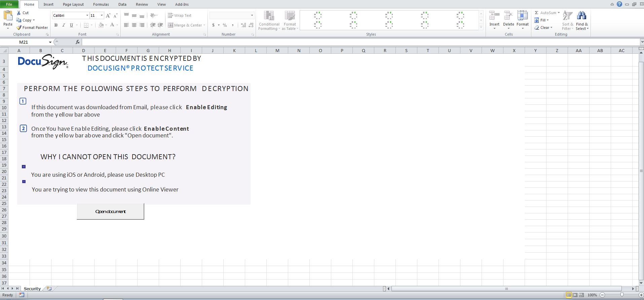Screen dimensions: 644x300
Task: Switch to the Insert ribbon tab
Action: click(48, 4)
